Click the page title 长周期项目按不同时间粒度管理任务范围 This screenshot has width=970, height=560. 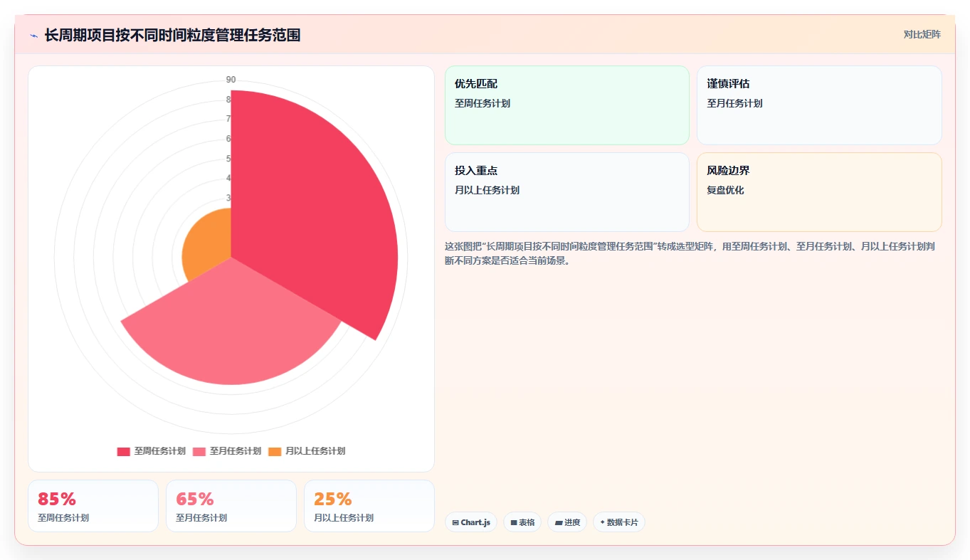click(x=172, y=35)
